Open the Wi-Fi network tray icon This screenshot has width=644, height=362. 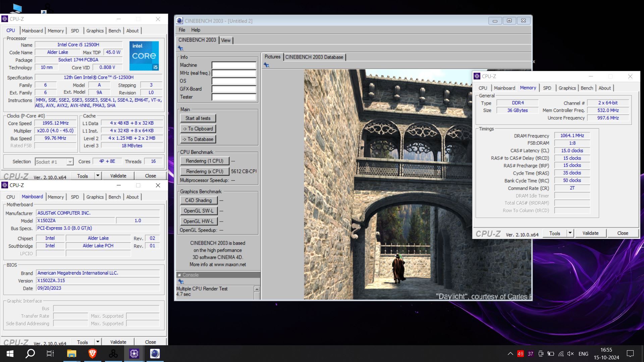561,354
